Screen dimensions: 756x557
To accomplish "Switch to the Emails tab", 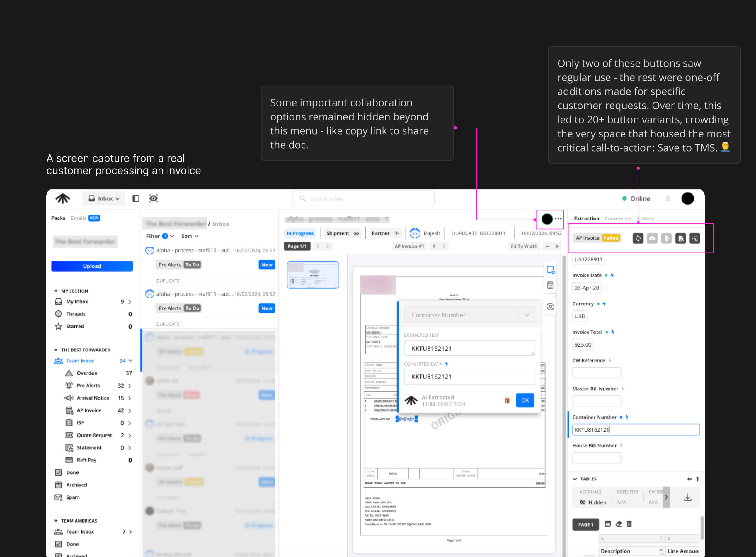I will coord(79,218).
